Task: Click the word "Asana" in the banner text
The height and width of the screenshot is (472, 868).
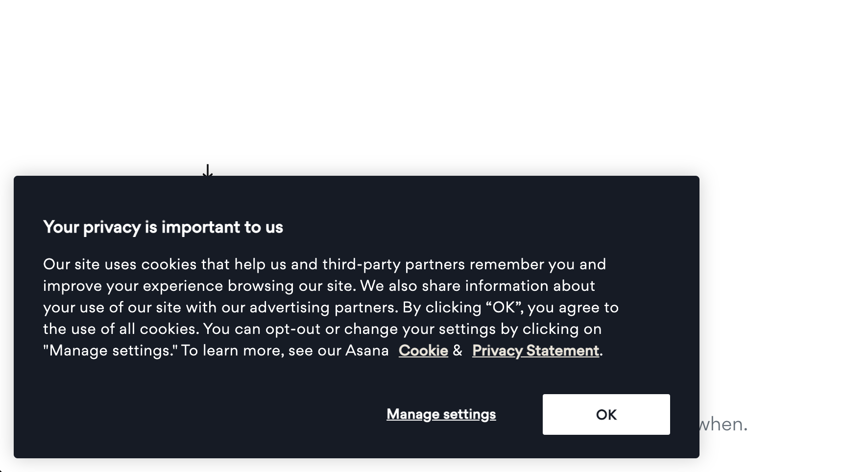Action: pyautogui.click(x=367, y=351)
